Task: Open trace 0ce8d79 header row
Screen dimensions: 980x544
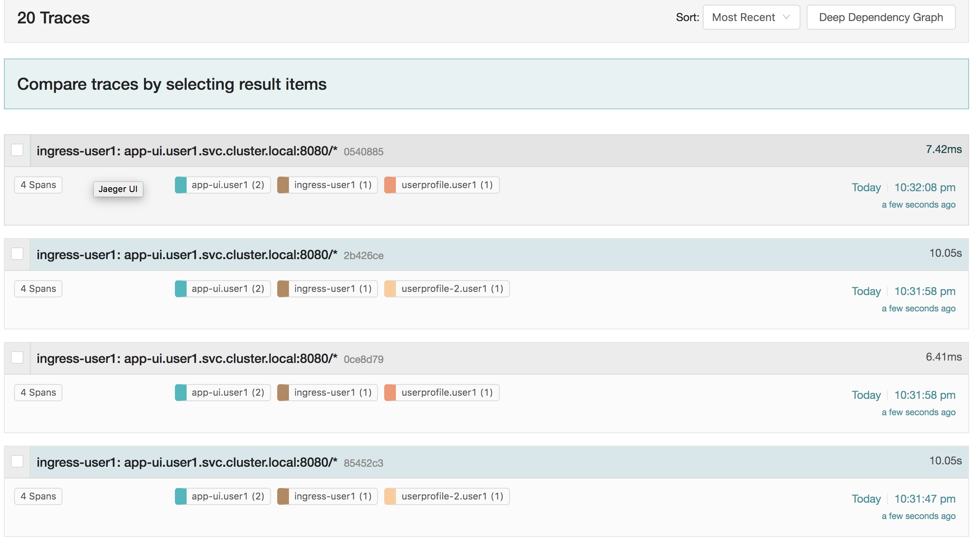Action: [x=499, y=358]
